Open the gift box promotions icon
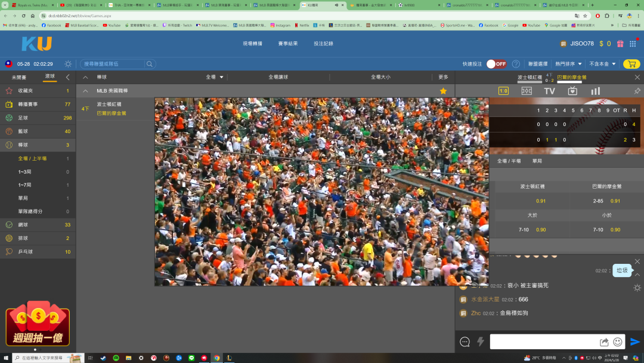This screenshot has height=363, width=644. click(620, 44)
